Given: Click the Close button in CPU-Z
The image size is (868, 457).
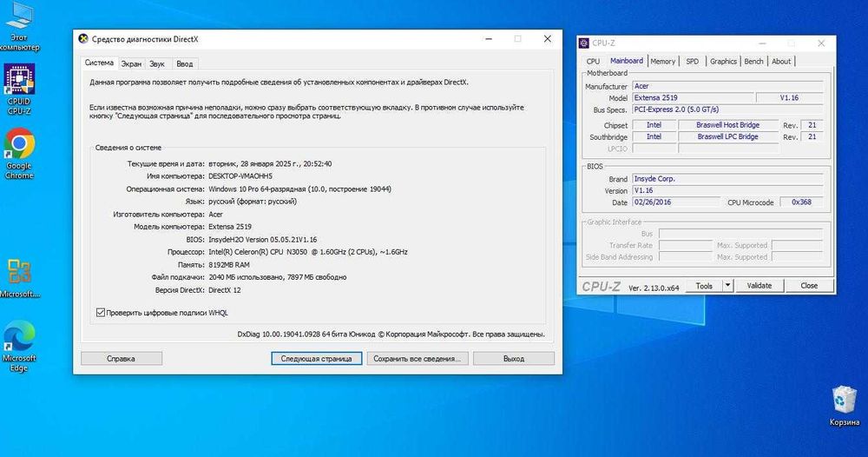Looking at the screenshot, I should [x=809, y=285].
